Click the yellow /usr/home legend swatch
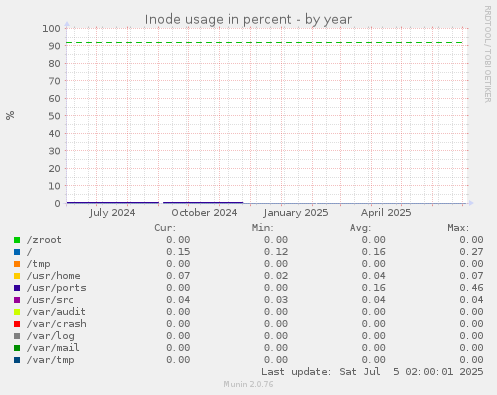497x395 pixels. pos(17,276)
